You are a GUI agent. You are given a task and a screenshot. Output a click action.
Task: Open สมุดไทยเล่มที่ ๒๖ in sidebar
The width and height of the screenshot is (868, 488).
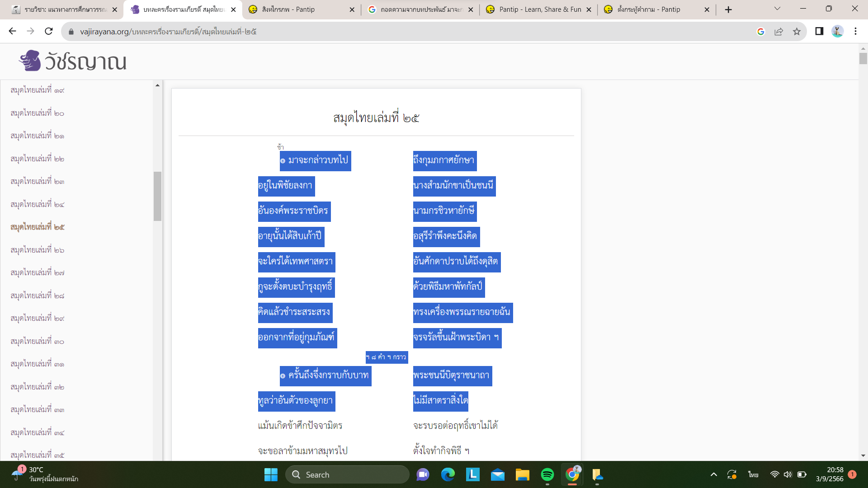tap(38, 250)
